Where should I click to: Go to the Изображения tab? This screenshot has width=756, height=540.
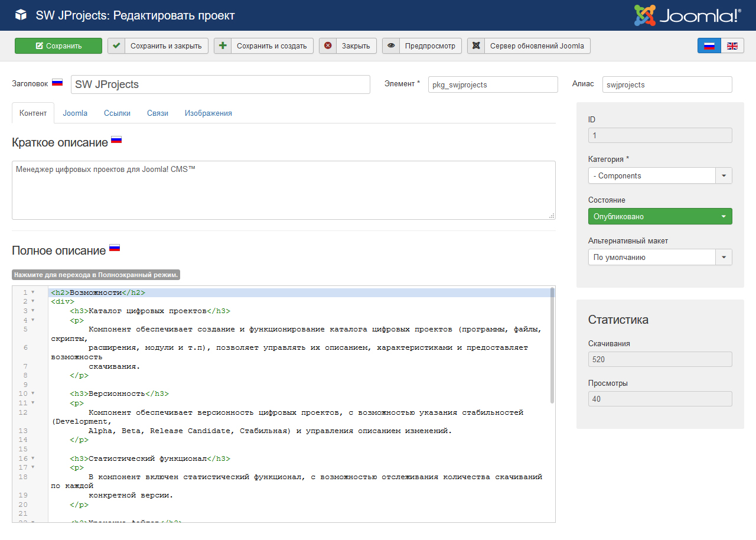[208, 113]
